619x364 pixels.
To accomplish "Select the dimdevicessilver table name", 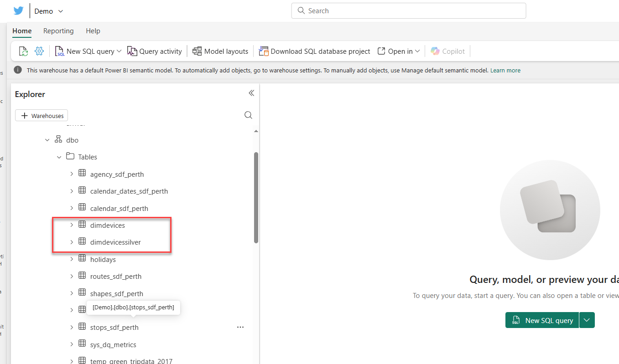I will tap(115, 242).
